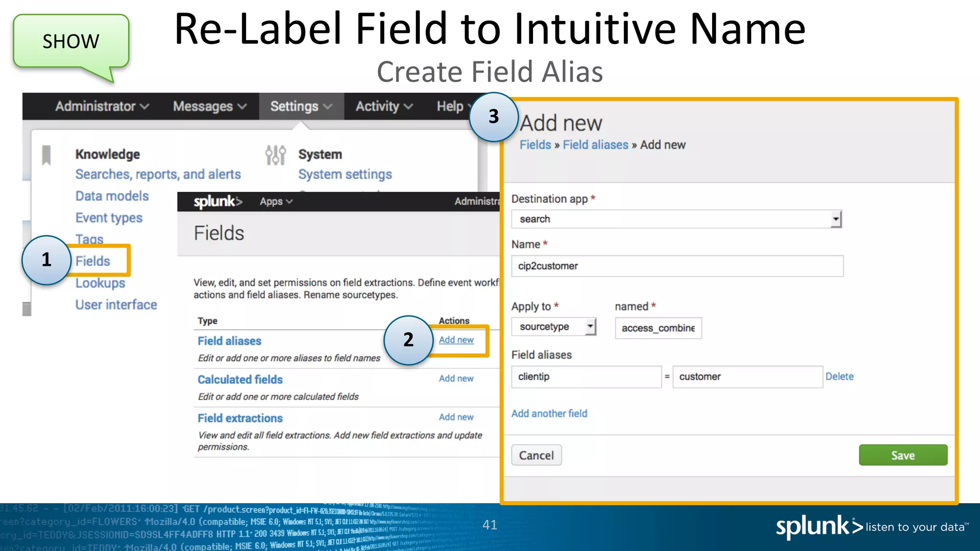
Task: Go to Field aliases breadcrumb link
Action: click(595, 145)
